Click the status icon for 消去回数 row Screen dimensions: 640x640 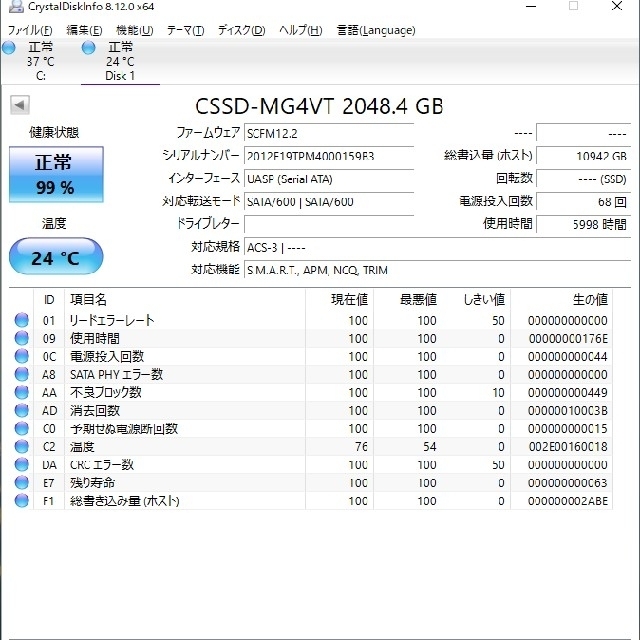[22, 410]
